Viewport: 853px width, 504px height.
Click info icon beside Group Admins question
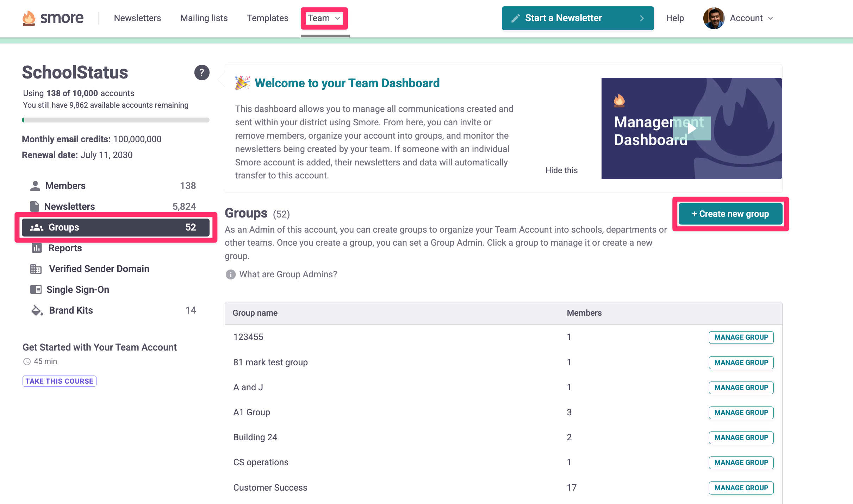pyautogui.click(x=230, y=275)
